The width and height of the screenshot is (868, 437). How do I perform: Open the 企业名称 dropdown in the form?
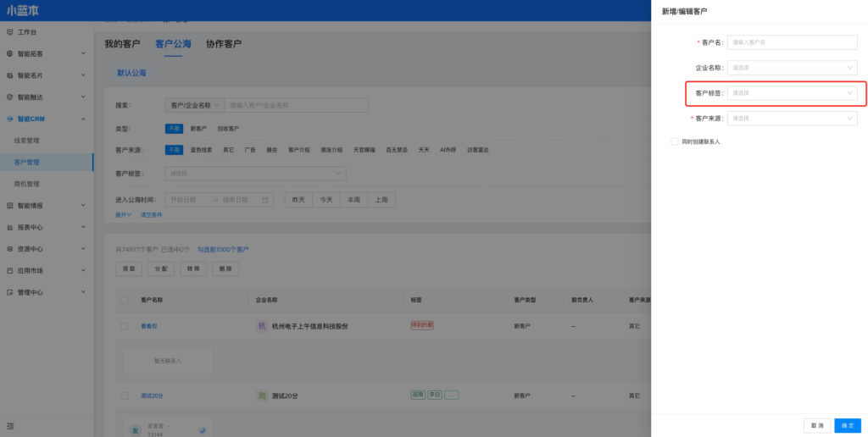[792, 68]
